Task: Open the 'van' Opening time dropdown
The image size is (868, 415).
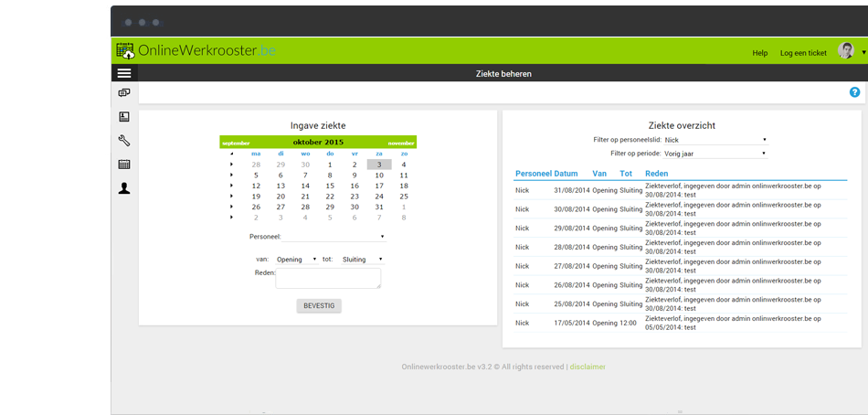Action: [295, 260]
